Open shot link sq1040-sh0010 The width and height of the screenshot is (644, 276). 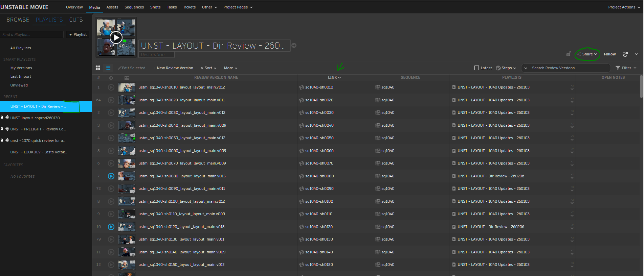point(319,87)
